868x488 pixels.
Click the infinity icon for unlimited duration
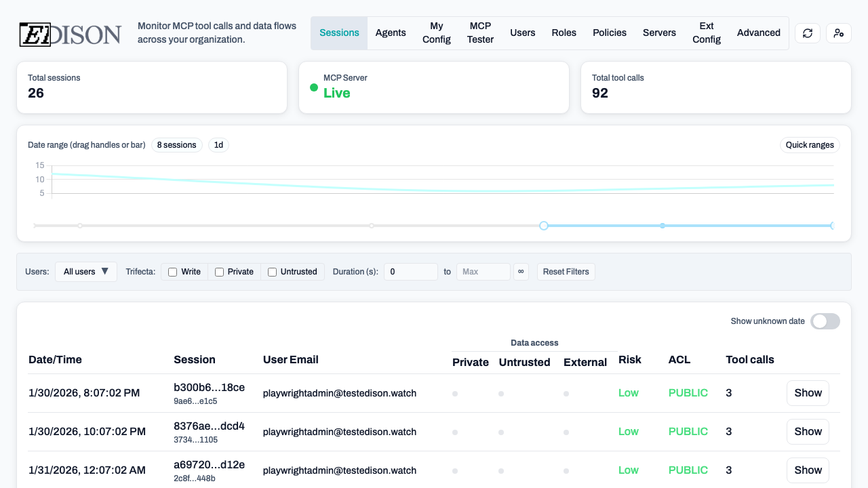[x=521, y=271]
